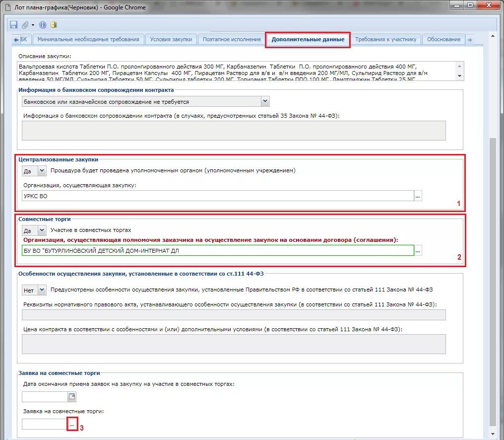The width and height of the screenshot is (504, 440).
Task: Click the Совместные торги group title
Action: [x=44, y=219]
